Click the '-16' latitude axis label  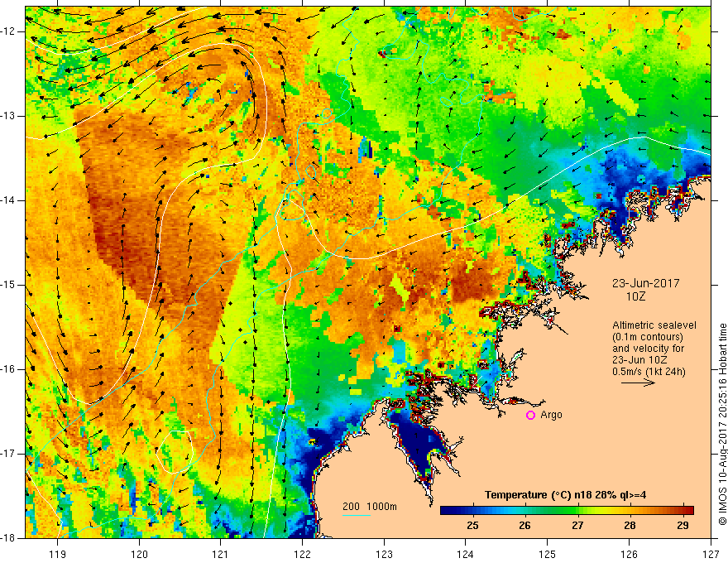click(9, 369)
